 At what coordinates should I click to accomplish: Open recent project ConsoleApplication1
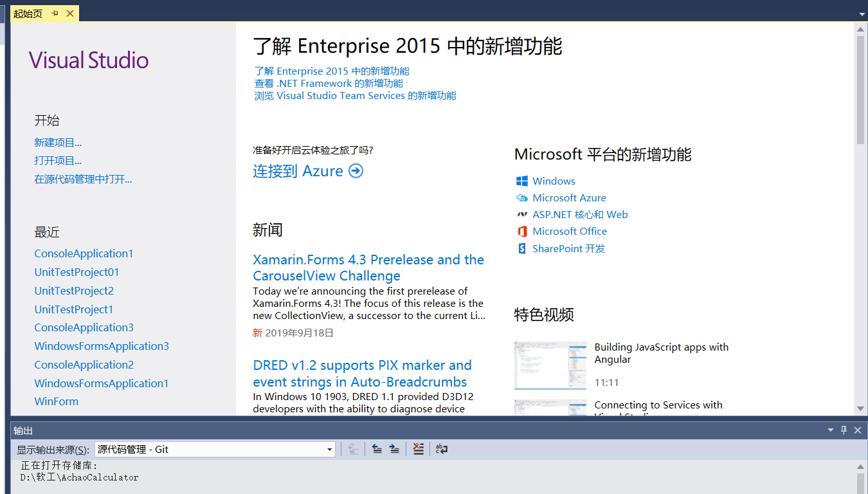pyautogui.click(x=84, y=253)
